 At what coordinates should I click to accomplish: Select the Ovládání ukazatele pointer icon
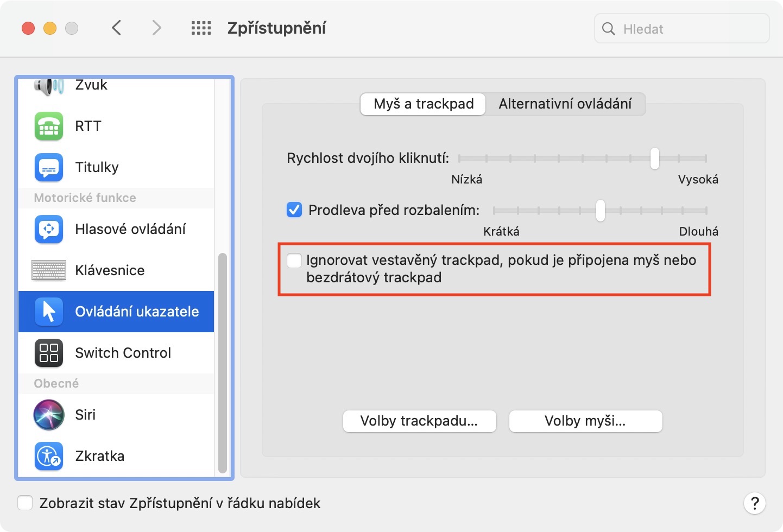[x=49, y=312]
